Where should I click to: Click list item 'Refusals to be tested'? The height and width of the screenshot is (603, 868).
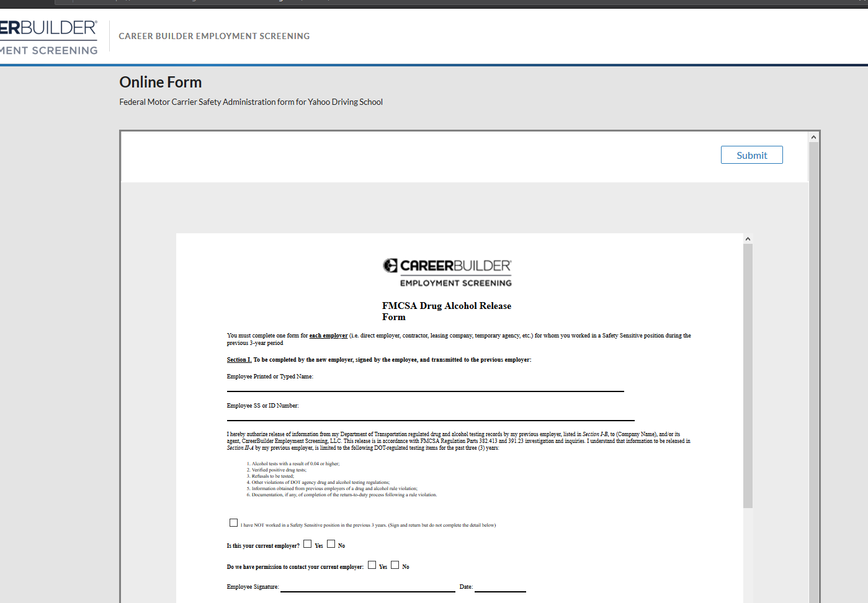(x=272, y=476)
